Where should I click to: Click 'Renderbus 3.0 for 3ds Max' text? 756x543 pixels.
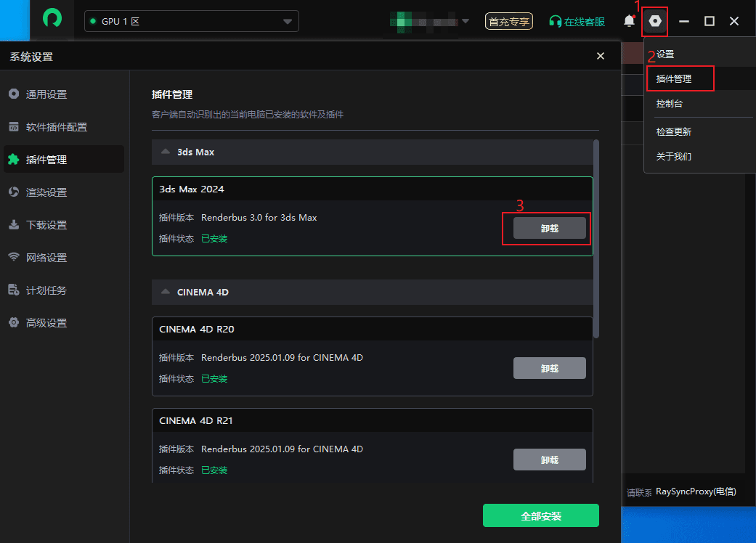[x=259, y=217]
